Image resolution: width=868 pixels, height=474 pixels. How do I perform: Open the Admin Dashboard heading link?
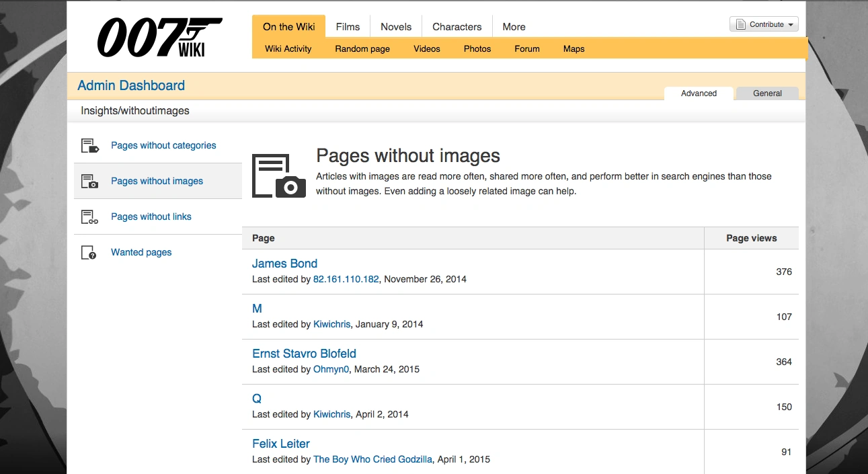point(131,85)
